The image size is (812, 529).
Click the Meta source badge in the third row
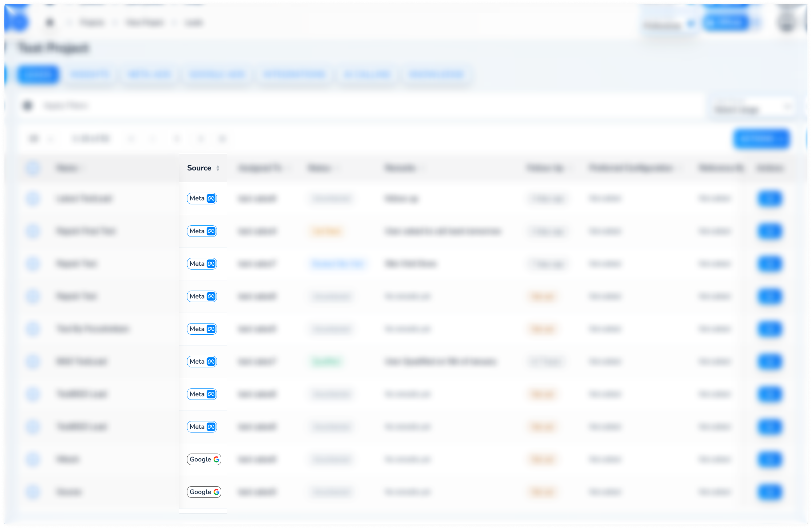pos(202,263)
